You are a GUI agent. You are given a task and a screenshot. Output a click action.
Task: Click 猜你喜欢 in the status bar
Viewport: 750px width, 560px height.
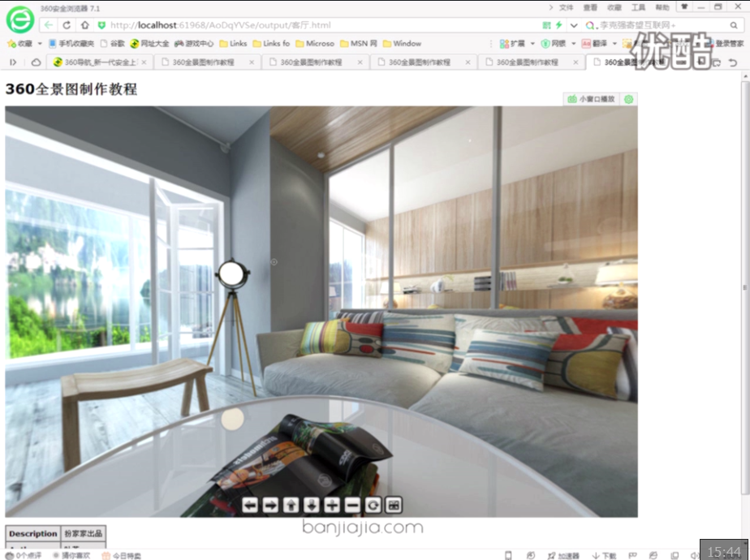click(x=71, y=555)
